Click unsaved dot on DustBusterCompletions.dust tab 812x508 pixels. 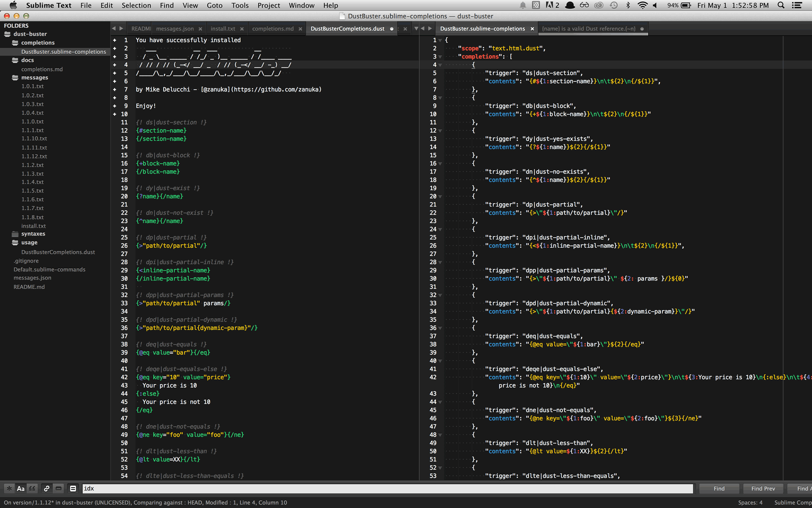391,29
